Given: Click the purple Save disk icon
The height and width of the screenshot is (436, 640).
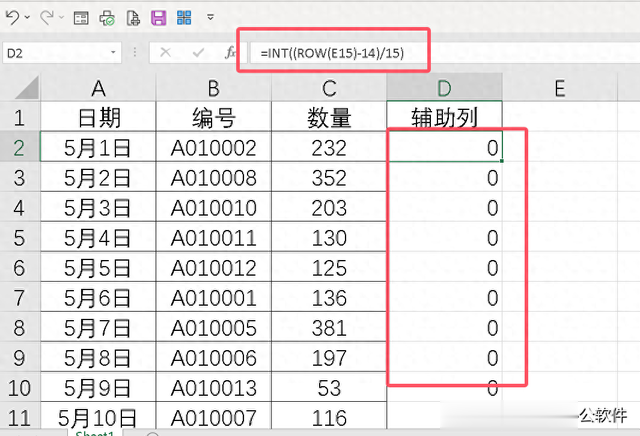Looking at the screenshot, I should (x=158, y=18).
